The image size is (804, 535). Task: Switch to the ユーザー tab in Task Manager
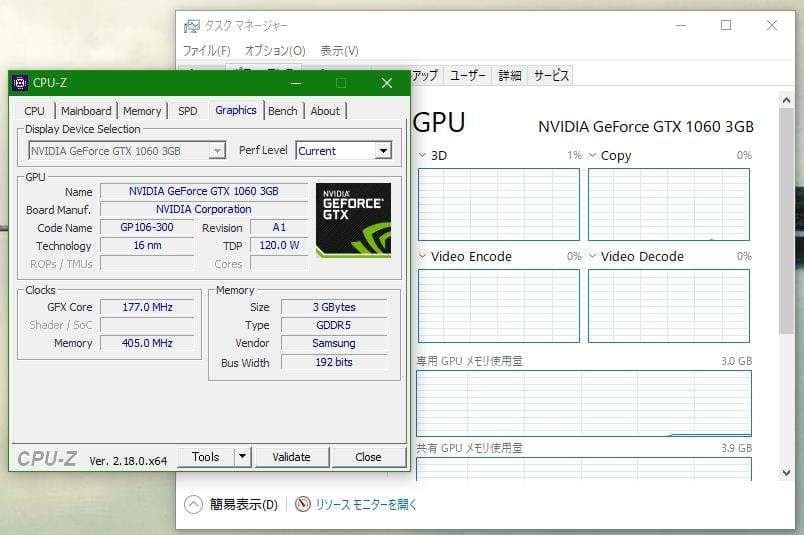tap(467, 75)
